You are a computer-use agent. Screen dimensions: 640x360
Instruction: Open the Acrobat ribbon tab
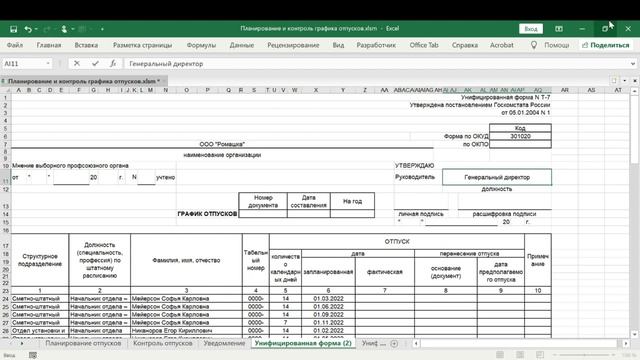(x=502, y=45)
